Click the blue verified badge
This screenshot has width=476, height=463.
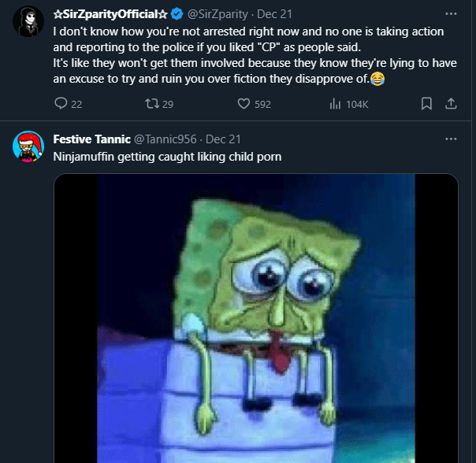178,14
